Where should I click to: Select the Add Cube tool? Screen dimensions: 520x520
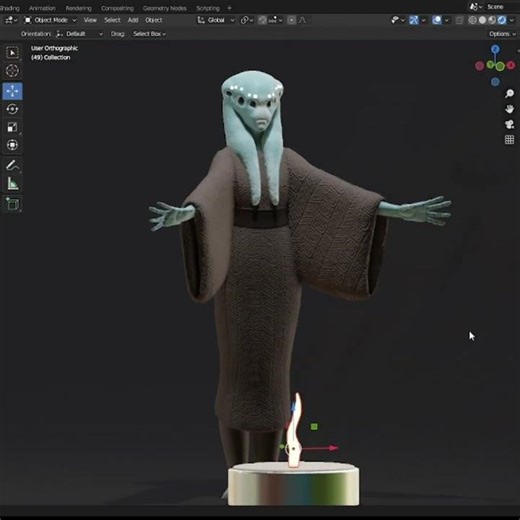12,204
